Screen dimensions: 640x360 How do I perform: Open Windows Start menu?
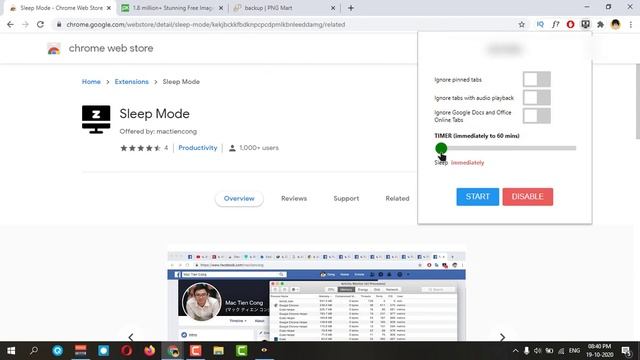[11, 351]
